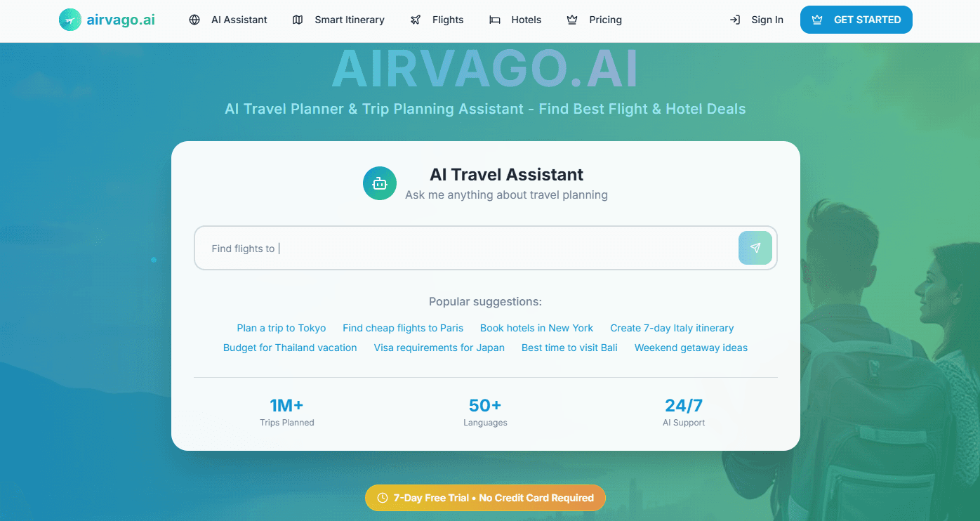Screen dimensions: 980x521
Task: Choose "Find cheap flights to Paris" suggestion
Action: [x=403, y=328]
